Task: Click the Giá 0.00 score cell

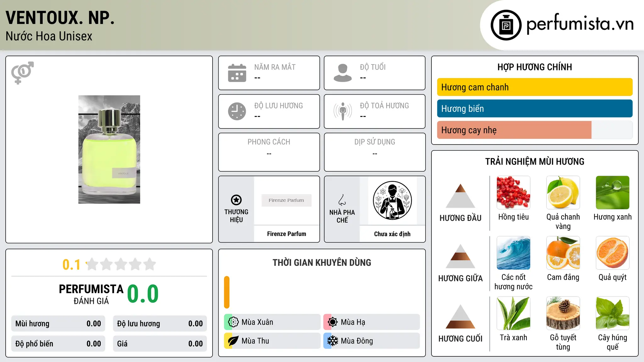Action: pyautogui.click(x=160, y=344)
